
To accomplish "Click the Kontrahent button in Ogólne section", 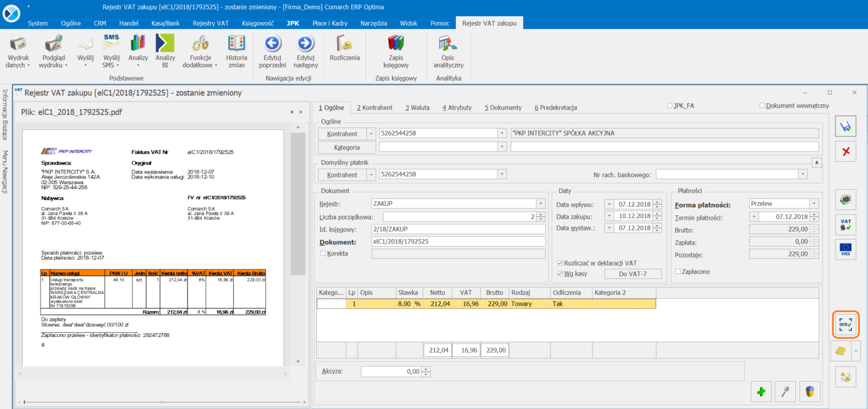I will click(x=342, y=133).
